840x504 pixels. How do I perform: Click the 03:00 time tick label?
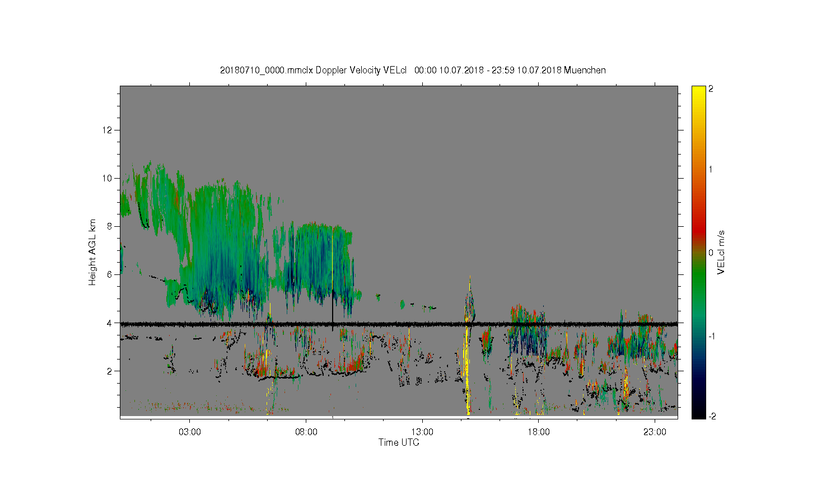pyautogui.click(x=190, y=432)
